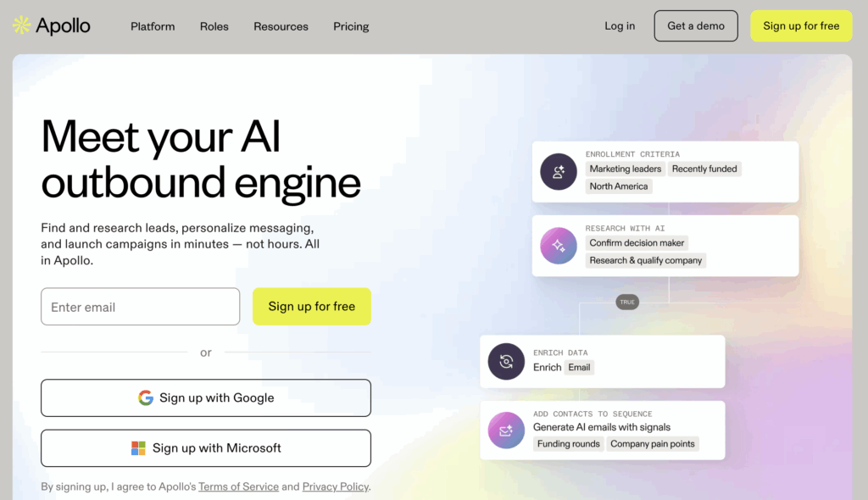Open the Privacy Policy link
Viewport: 868px width, 500px height.
(x=336, y=486)
